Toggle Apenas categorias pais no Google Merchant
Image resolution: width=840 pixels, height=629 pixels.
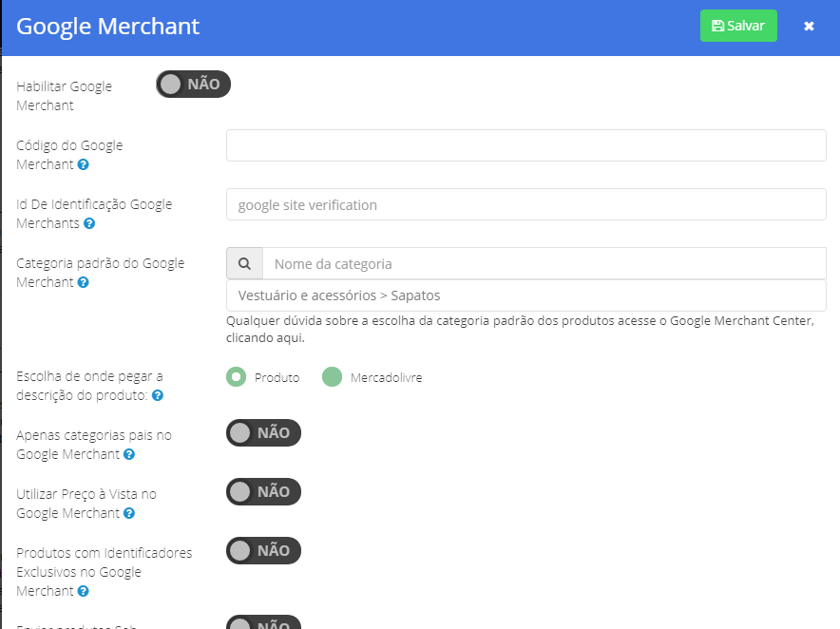tap(263, 433)
